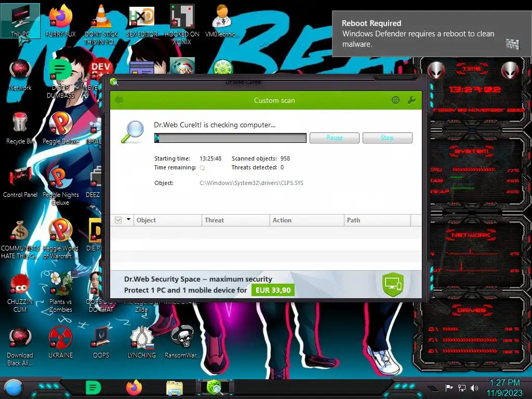Click the DRIVES widget panel header
Screen dimensions: 532x399
pos(471,310)
